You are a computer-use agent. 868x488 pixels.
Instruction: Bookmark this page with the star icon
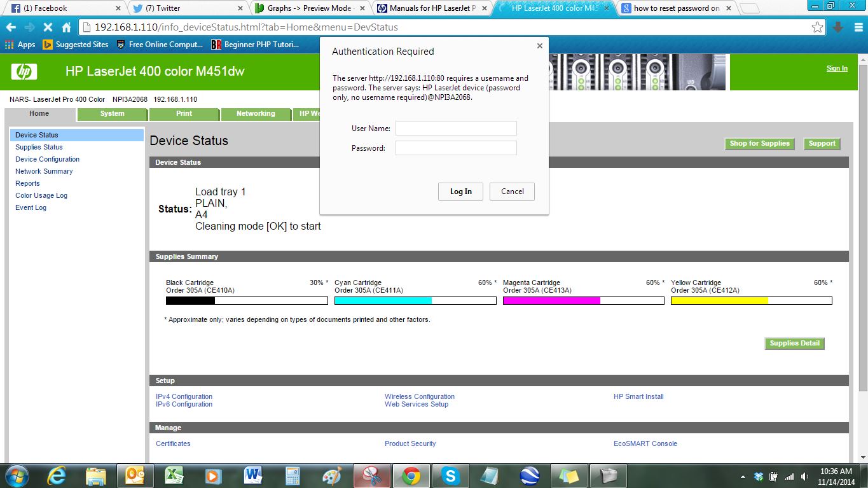click(x=818, y=27)
